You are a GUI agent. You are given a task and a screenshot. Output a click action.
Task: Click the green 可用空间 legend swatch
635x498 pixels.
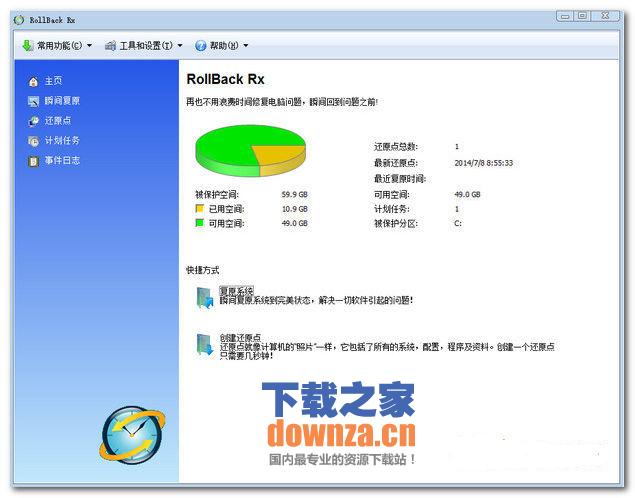[199, 223]
